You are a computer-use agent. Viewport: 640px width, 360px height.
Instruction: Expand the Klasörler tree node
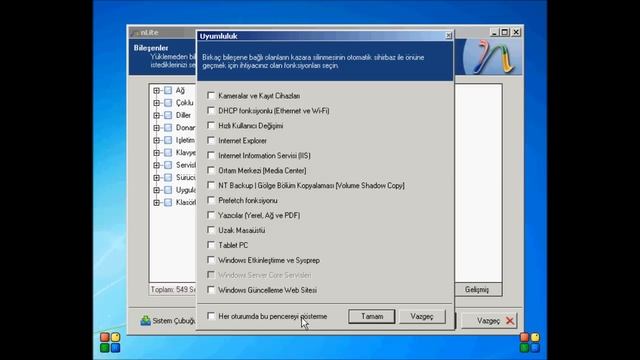click(x=156, y=202)
